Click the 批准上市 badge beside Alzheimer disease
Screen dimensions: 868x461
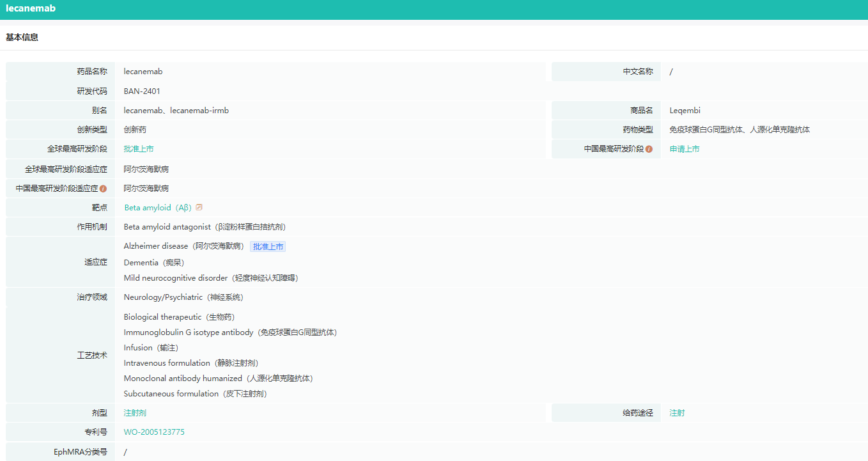[x=268, y=247]
